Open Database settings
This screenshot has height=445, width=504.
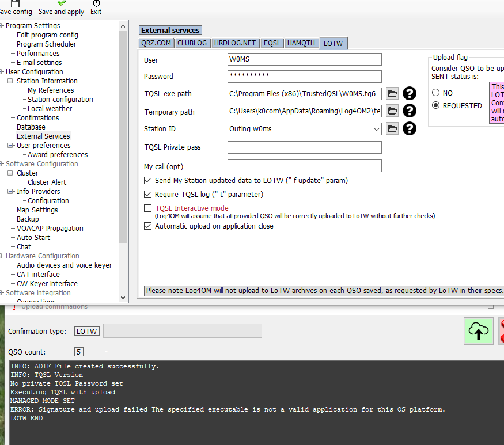coord(31,127)
